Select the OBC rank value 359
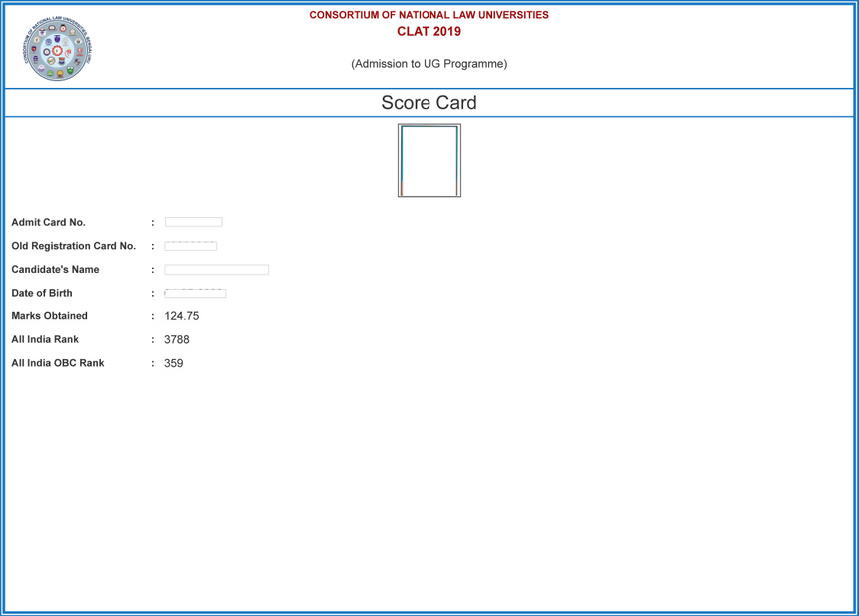The height and width of the screenshot is (616, 859). pyautogui.click(x=173, y=363)
